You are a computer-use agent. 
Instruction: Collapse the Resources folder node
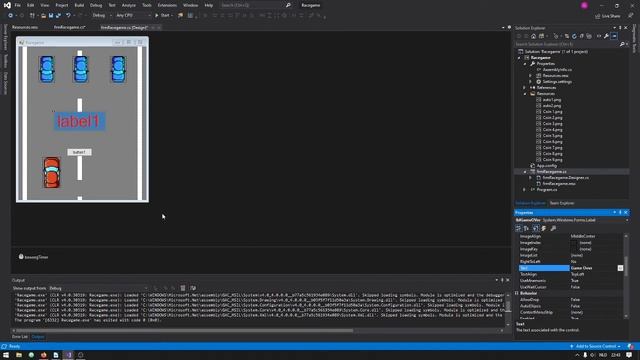[524, 94]
